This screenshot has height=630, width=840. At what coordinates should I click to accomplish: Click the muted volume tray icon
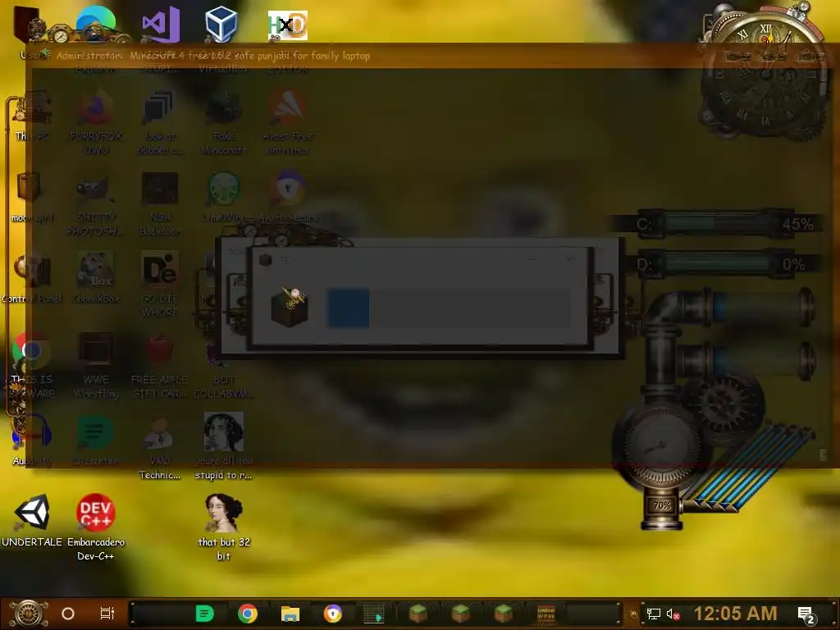[x=673, y=614]
